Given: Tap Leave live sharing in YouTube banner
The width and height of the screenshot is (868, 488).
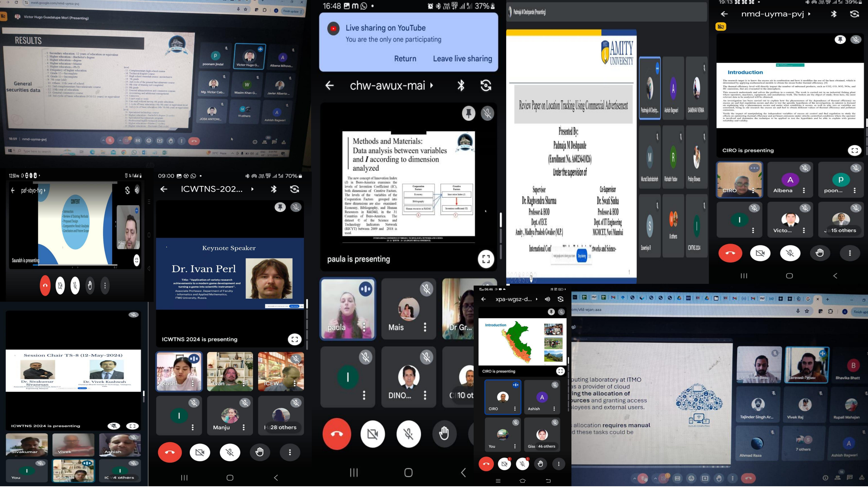Looking at the screenshot, I should coord(462,59).
